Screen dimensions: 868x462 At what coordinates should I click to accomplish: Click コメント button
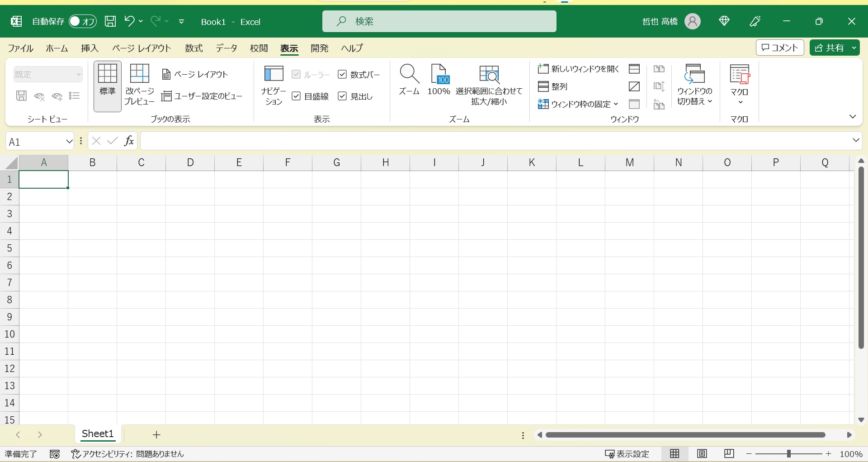[780, 48]
